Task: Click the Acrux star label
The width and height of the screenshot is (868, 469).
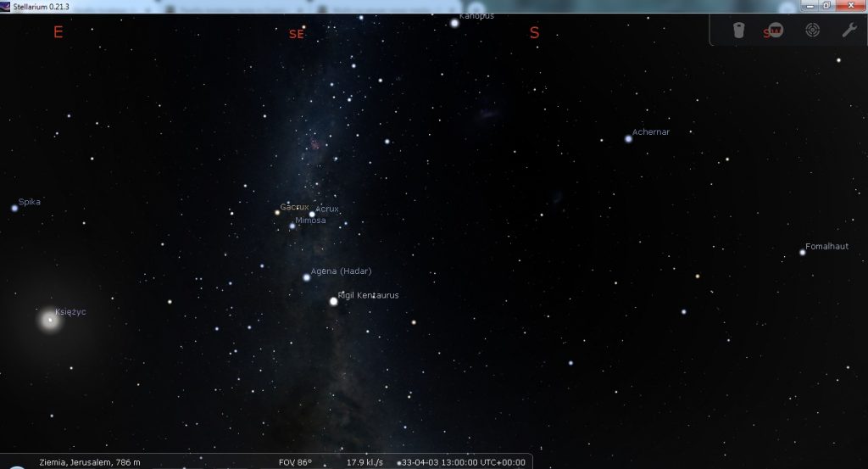Action: pyautogui.click(x=326, y=209)
